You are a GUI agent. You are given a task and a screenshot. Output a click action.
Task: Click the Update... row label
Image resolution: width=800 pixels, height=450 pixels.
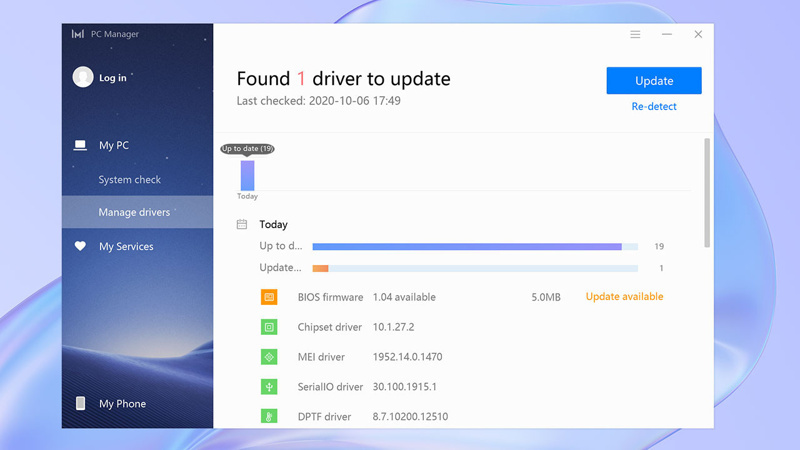[x=280, y=267]
